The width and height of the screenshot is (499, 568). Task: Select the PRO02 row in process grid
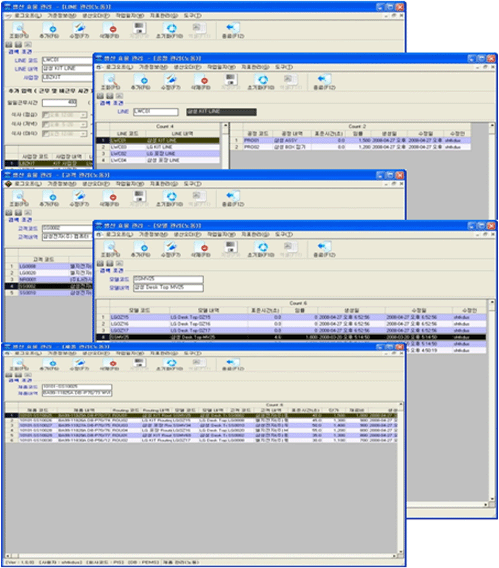(351, 147)
